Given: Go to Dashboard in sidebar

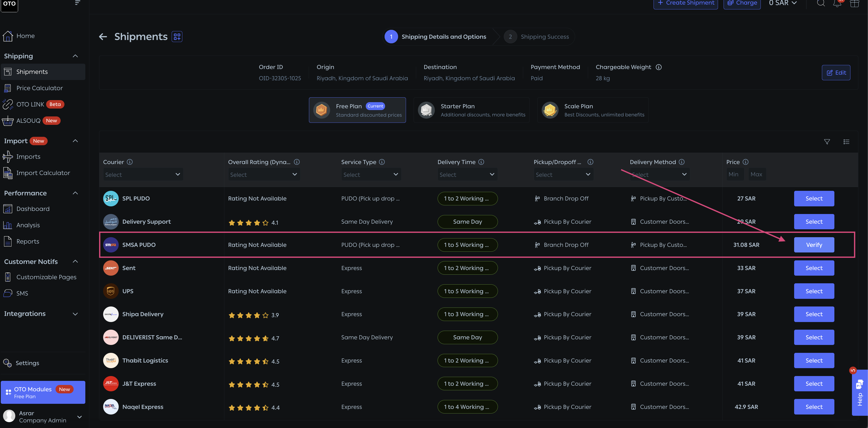Looking at the screenshot, I should coord(33,209).
